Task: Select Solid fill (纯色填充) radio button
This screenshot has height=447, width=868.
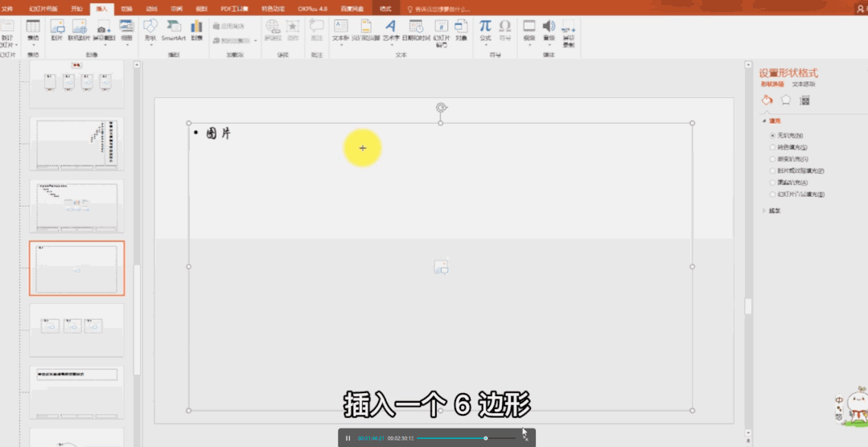Action: (x=773, y=147)
